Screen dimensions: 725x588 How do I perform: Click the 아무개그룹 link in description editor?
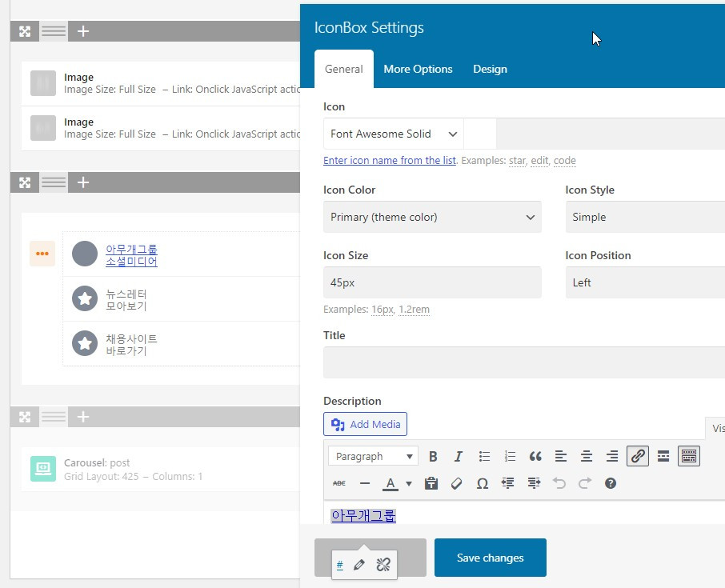click(363, 515)
